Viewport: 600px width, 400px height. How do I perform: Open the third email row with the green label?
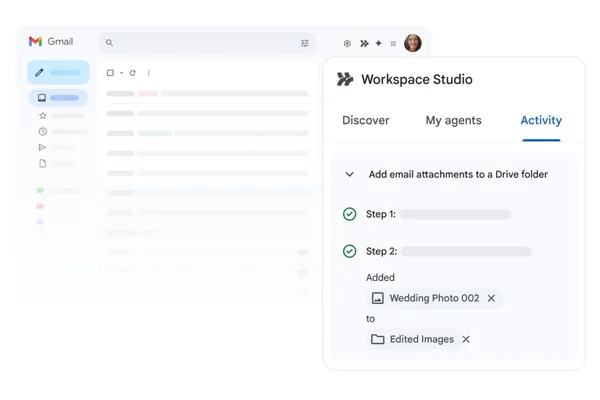(207, 133)
